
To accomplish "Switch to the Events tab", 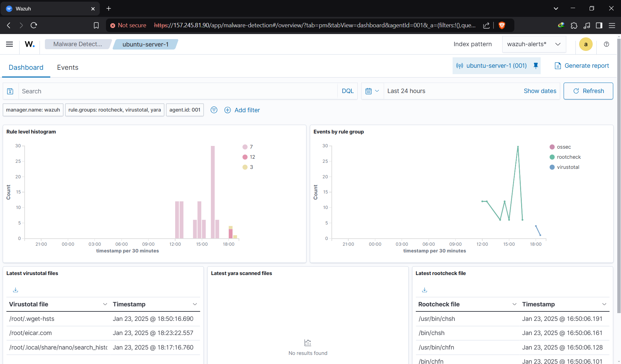I will 67,67.
